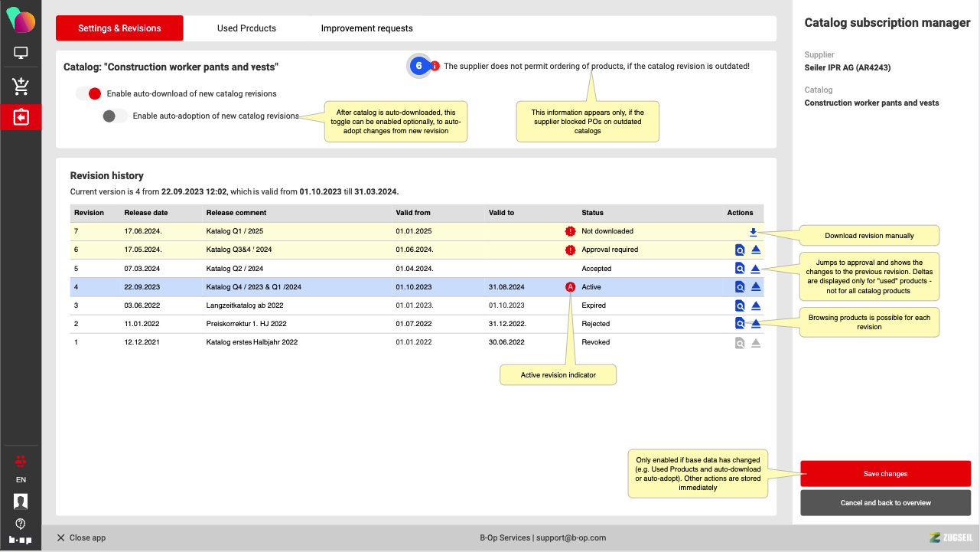The image size is (980, 552).
Task: Click the Save changes button
Action: 885,474
